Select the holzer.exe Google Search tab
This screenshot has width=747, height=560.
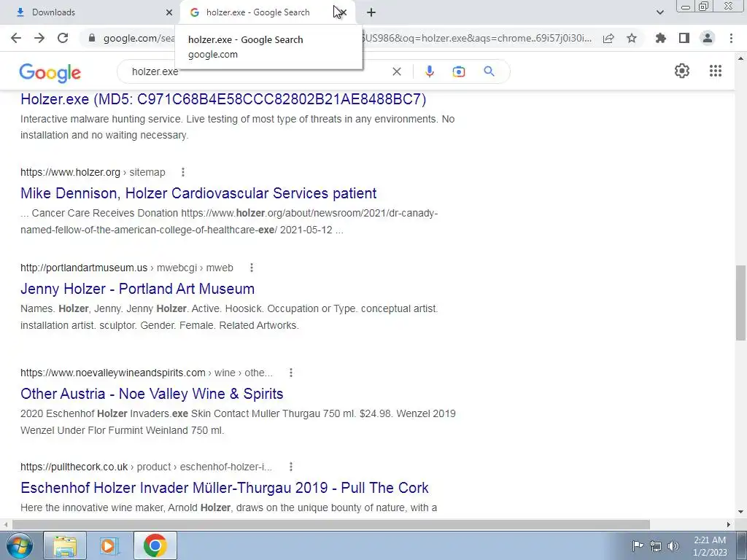pos(258,12)
